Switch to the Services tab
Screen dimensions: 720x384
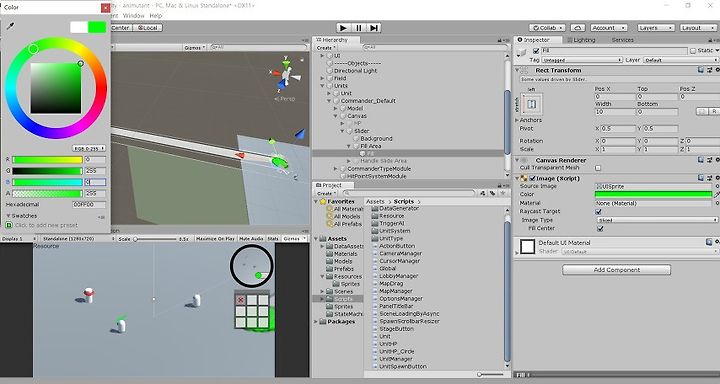pyautogui.click(x=622, y=40)
